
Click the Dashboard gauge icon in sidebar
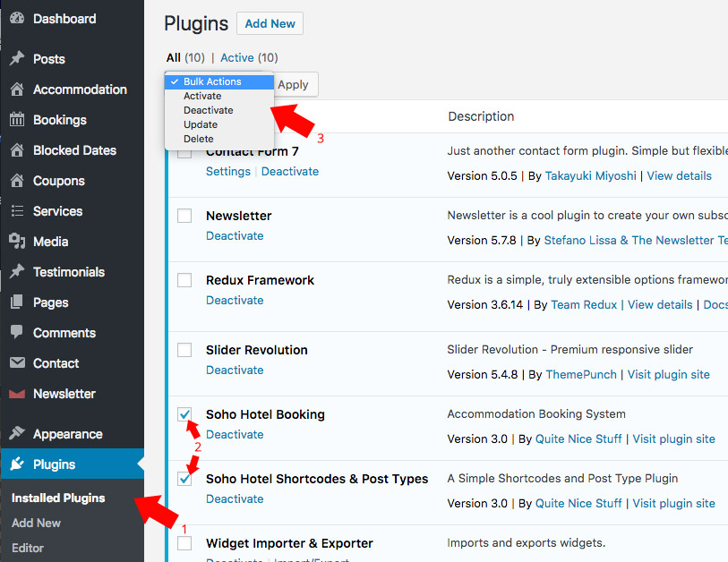click(17, 19)
